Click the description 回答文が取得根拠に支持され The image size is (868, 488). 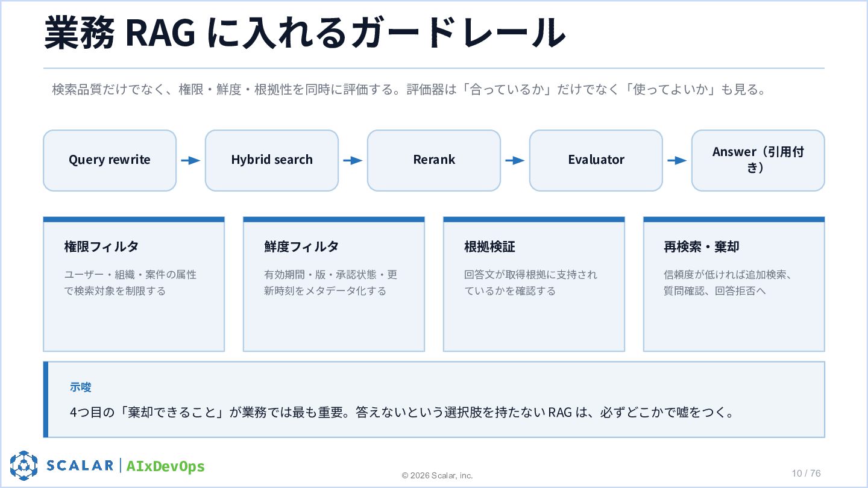[x=531, y=283]
